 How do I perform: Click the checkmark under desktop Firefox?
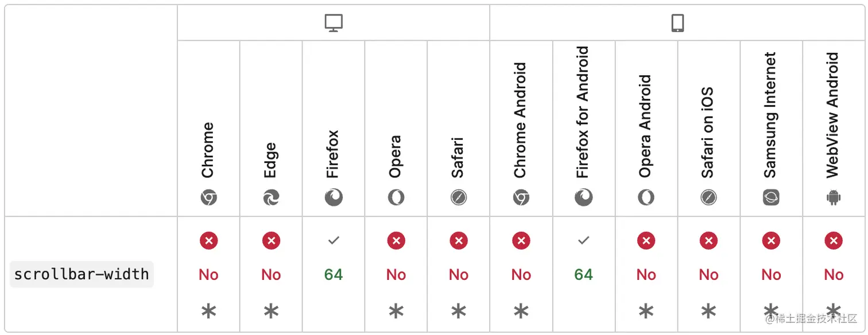pyautogui.click(x=334, y=241)
